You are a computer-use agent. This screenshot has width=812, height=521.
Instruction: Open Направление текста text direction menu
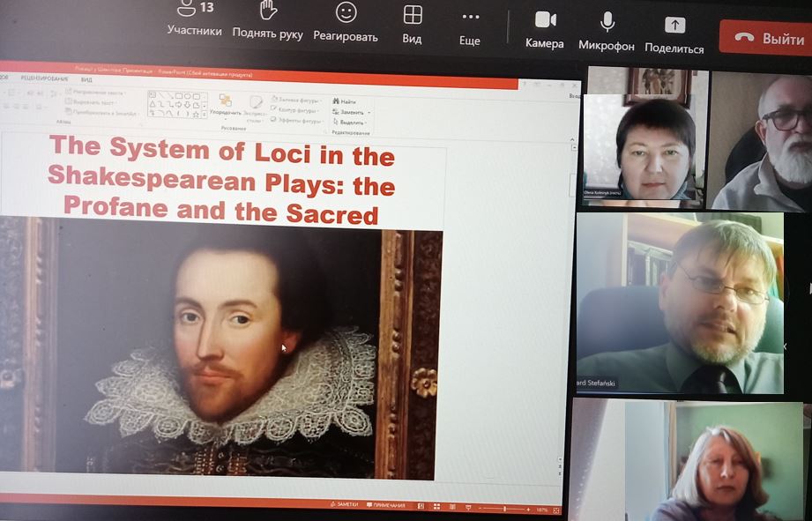[x=96, y=93]
